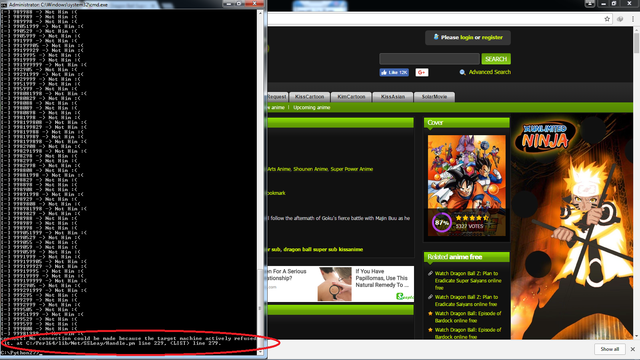Open the Super Power Anime genre link

(x=352, y=169)
